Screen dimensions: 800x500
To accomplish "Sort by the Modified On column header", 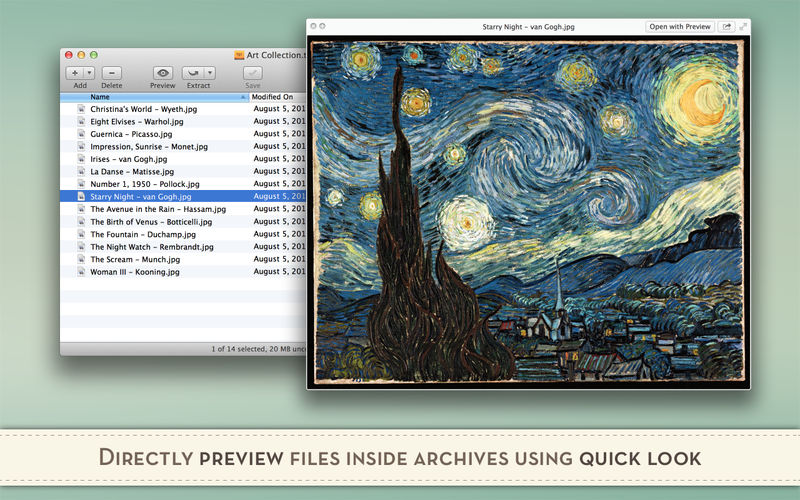I will 278,97.
